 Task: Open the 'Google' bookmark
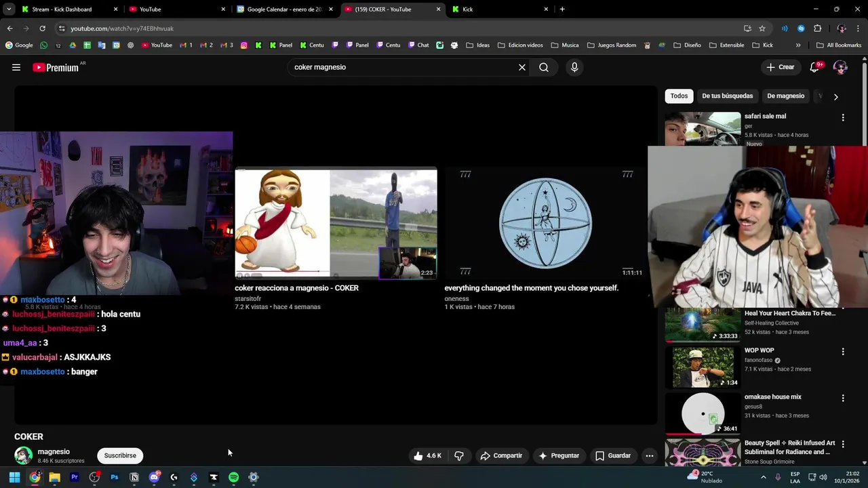pyautogui.click(x=19, y=45)
